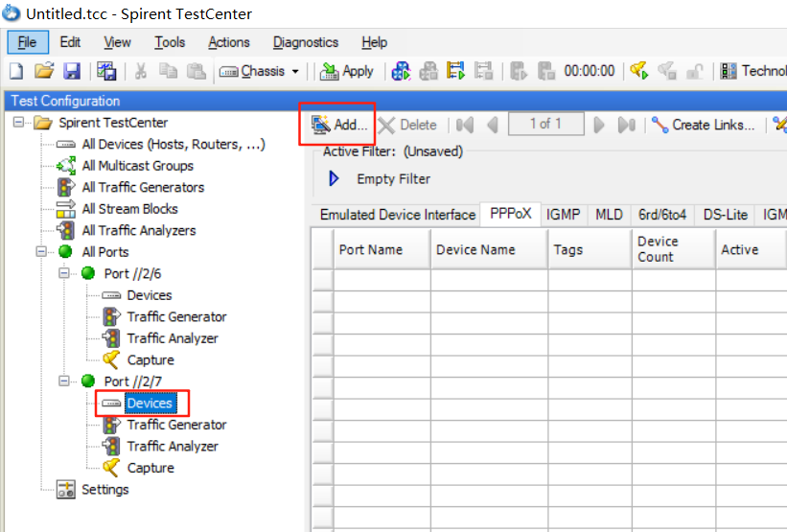Click the grayed stop-devices cubes icon
Image resolution: width=787 pixels, height=532 pixels.
tap(428, 71)
